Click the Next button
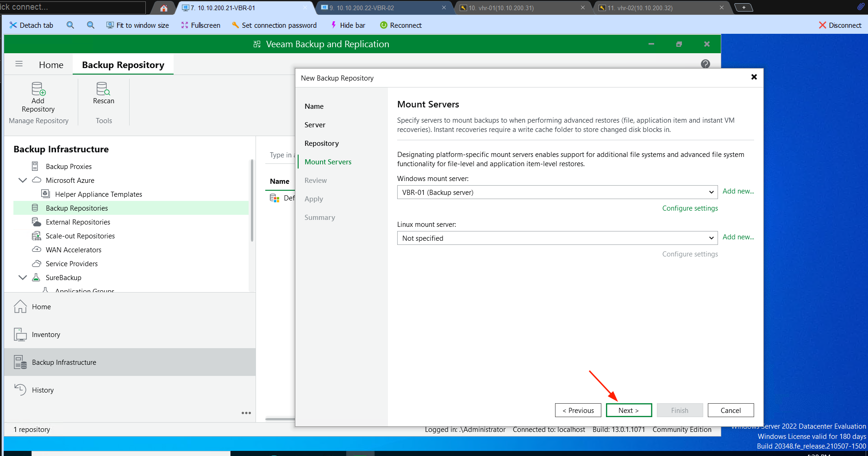The image size is (868, 456). [x=629, y=410]
